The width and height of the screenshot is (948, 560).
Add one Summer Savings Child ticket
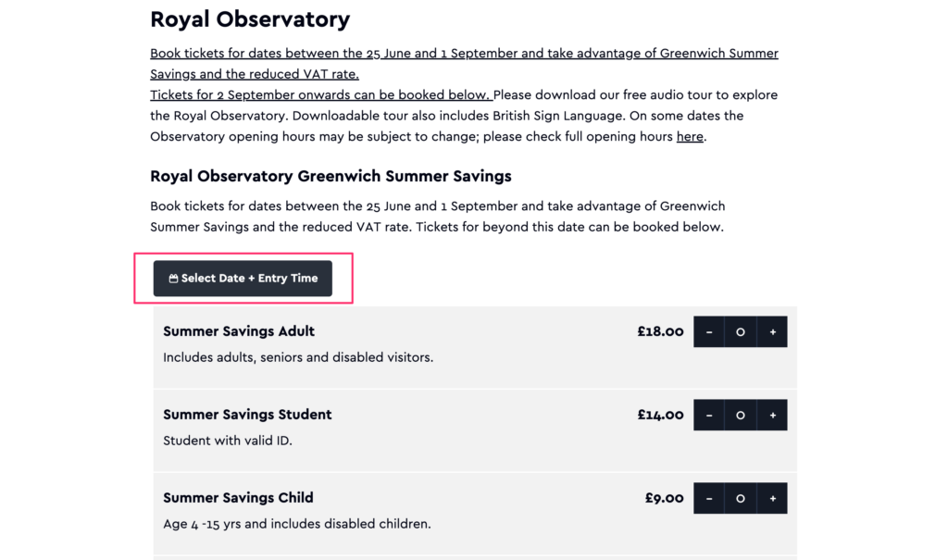pos(772,498)
